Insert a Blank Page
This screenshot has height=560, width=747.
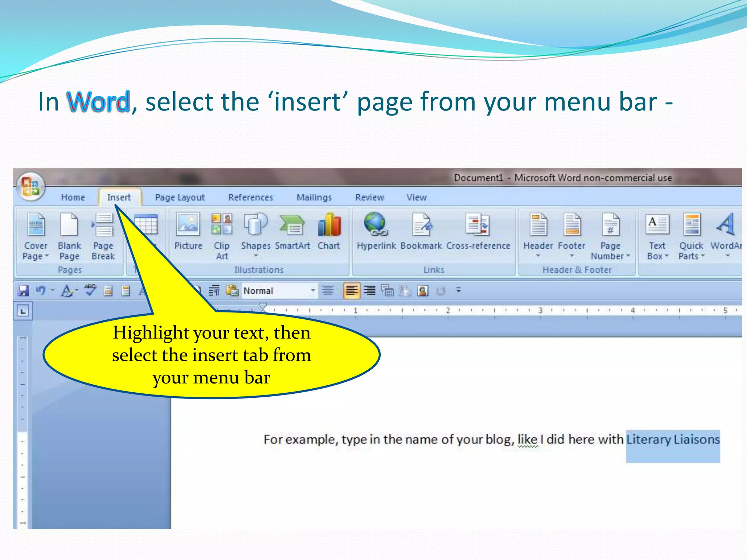click(69, 237)
